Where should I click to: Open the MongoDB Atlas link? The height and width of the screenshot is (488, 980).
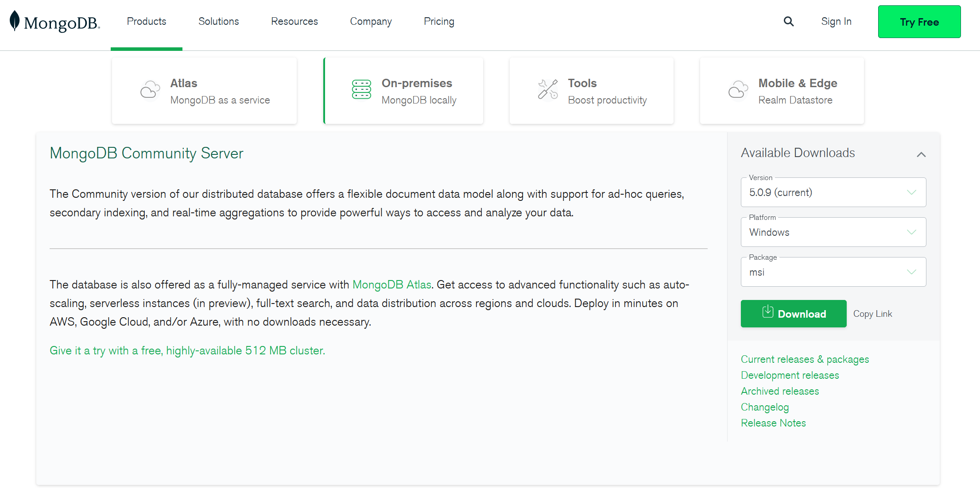tap(392, 284)
